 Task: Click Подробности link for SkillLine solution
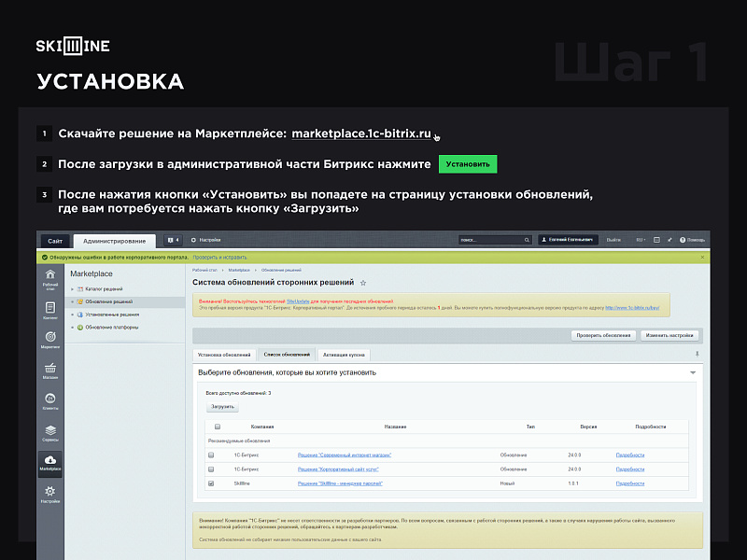click(630, 483)
